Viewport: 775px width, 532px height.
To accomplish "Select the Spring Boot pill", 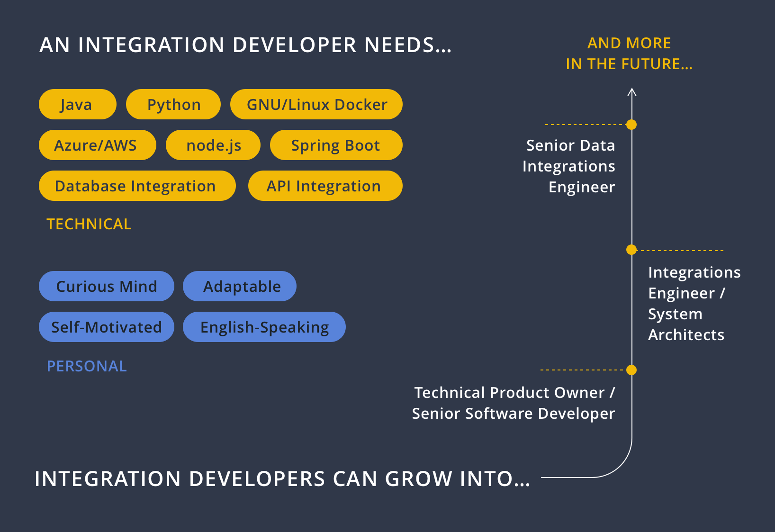I will (336, 145).
